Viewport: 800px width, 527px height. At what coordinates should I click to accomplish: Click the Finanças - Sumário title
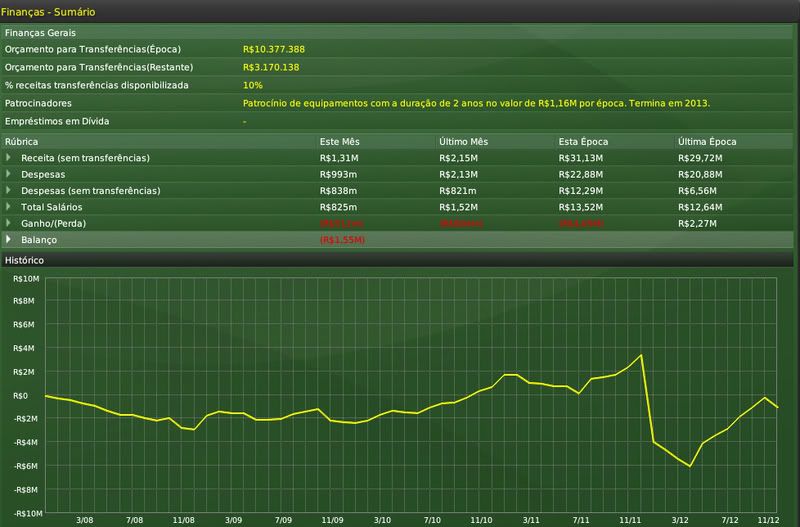click(48, 10)
